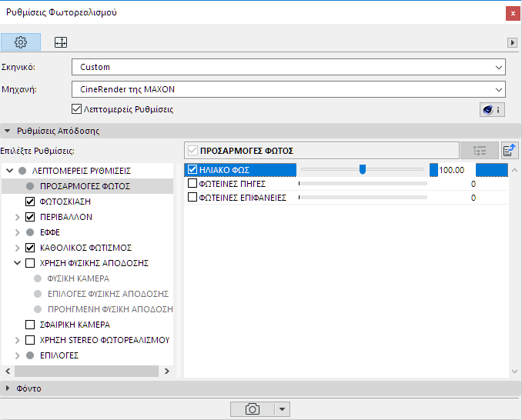Select ΦΥΣΙΚΗ ΚΑΜΕΡΑ tree item
The height and width of the screenshot is (420, 522).
[x=79, y=278]
